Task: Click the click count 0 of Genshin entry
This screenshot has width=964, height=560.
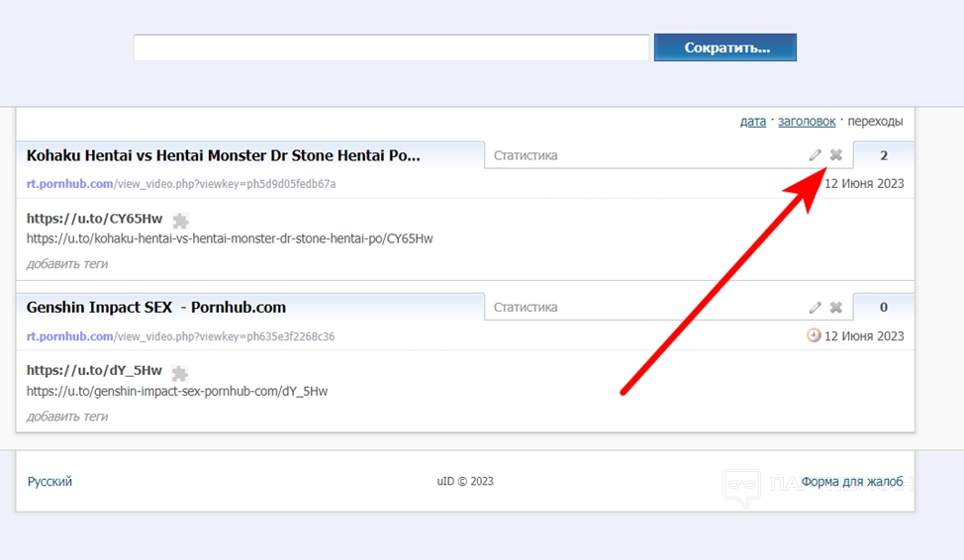Action: [884, 308]
